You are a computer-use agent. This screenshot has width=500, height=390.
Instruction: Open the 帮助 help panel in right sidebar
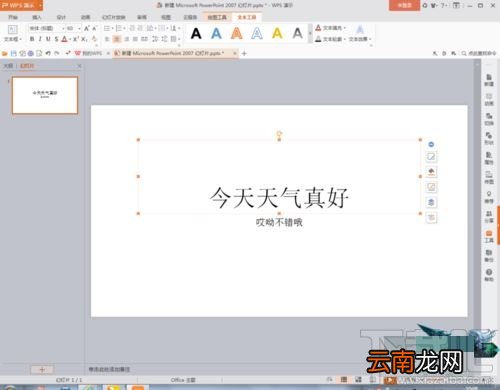click(x=489, y=275)
